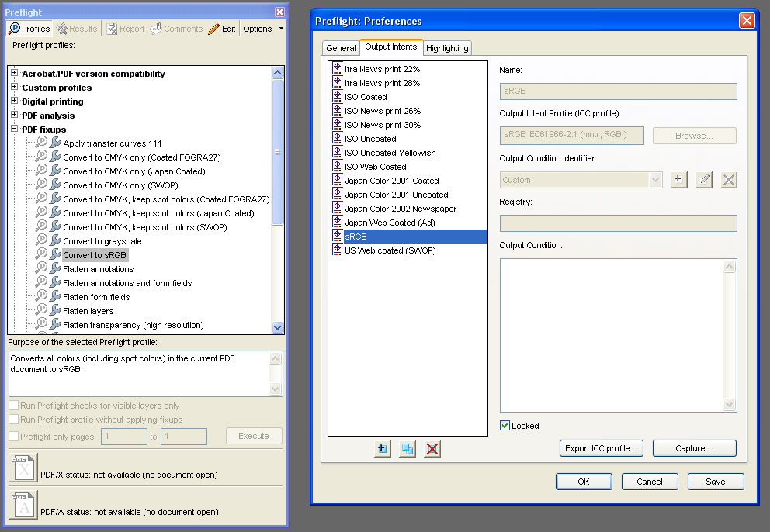The width and height of the screenshot is (770, 532).
Task: Click plus icon next to Output Condition Identifier
Action: click(x=678, y=180)
